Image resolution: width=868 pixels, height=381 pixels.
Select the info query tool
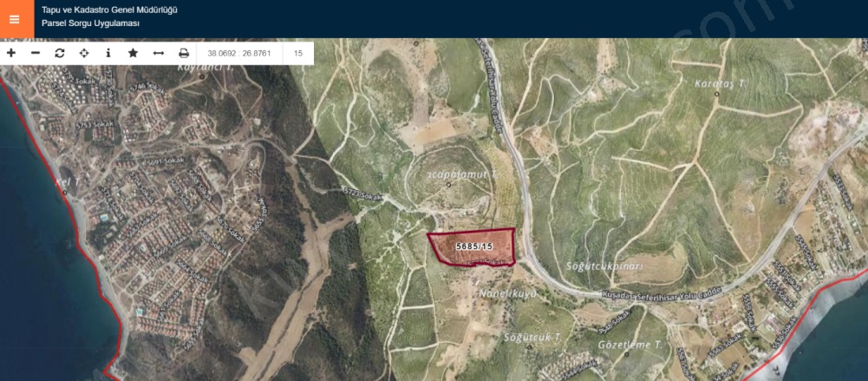(x=108, y=53)
